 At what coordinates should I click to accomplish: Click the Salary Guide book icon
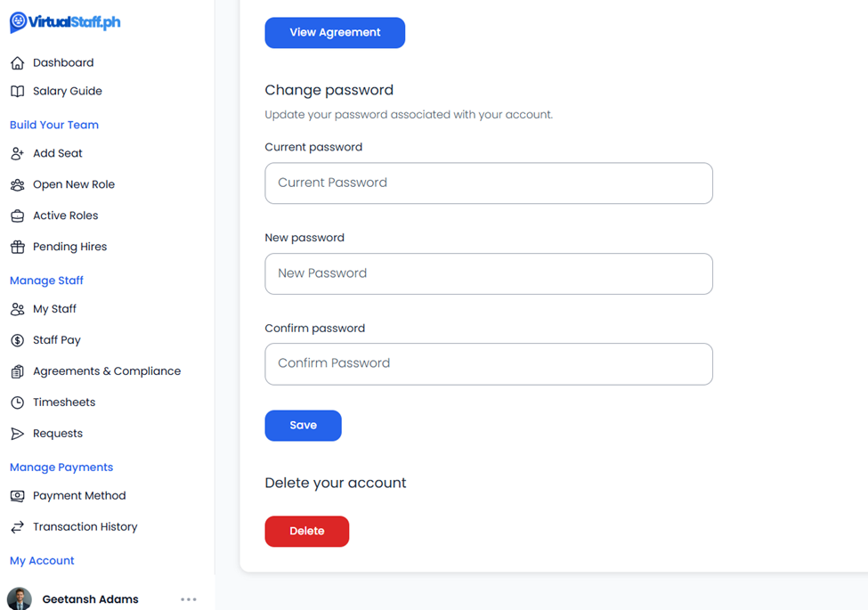tap(18, 92)
